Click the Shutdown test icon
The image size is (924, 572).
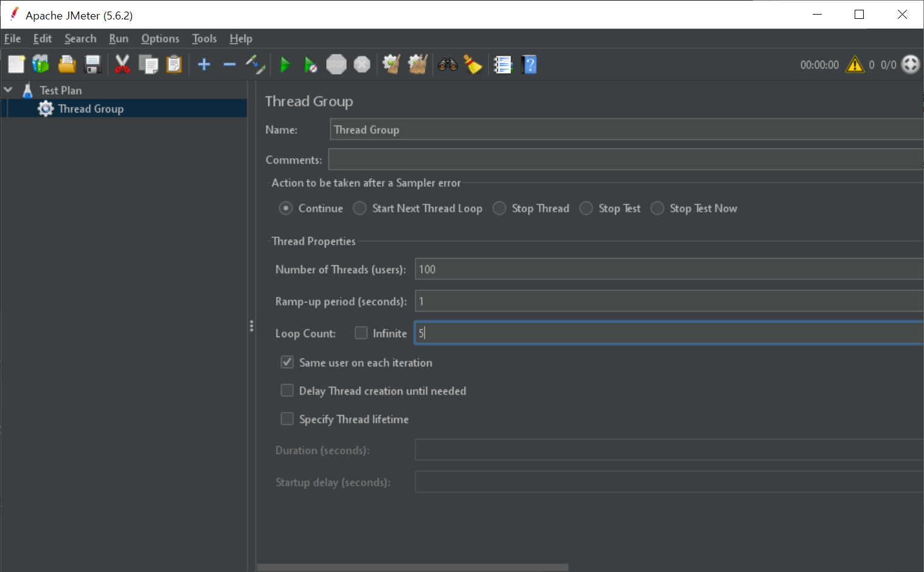362,64
